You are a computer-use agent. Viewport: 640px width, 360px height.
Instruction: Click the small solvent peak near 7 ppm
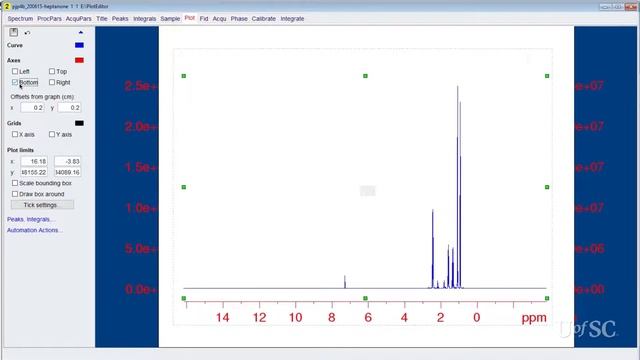(345, 282)
